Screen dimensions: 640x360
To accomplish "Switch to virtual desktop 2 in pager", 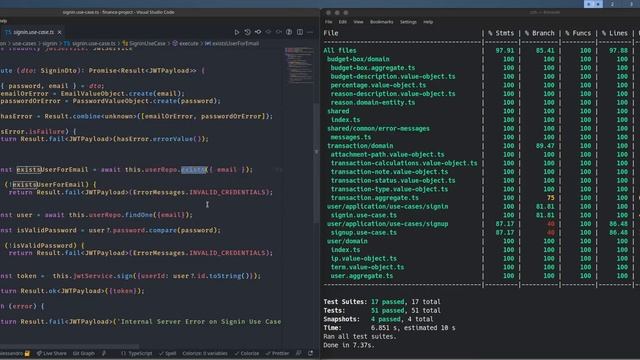I will pyautogui.click(x=612, y=4).
